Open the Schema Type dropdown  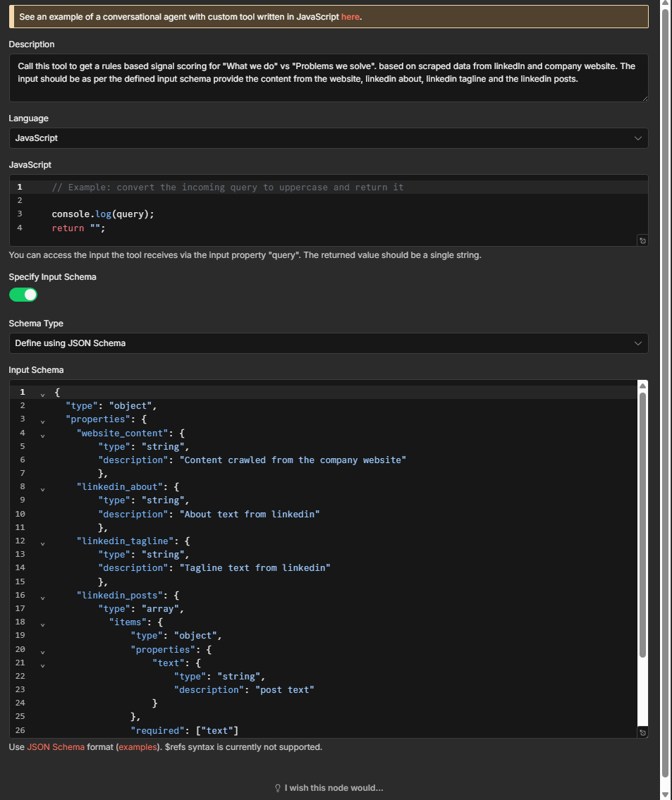(x=328, y=343)
